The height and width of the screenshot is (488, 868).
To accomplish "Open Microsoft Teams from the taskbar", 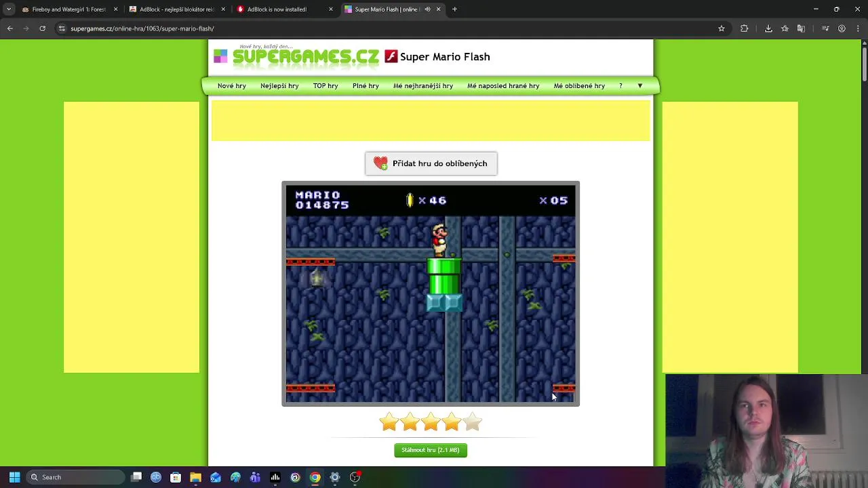I will pos(255,477).
